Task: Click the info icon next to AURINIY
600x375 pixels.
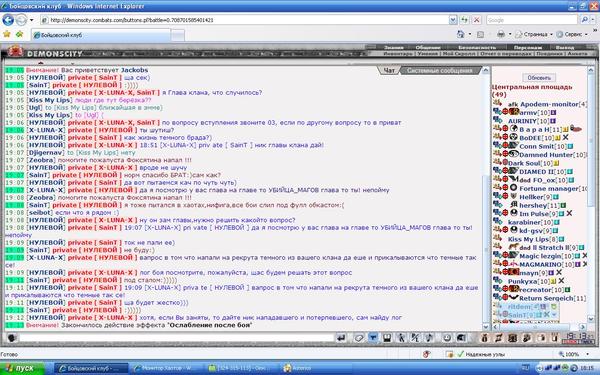Action: pos(552,121)
